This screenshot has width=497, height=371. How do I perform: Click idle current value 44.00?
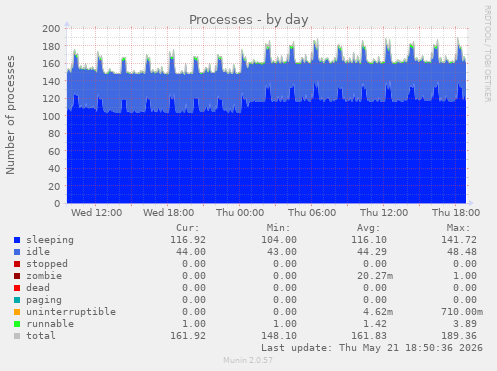pos(191,252)
